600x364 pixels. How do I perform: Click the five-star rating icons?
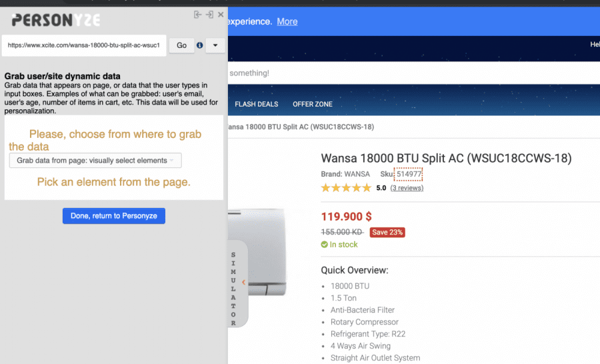pyautogui.click(x=346, y=188)
